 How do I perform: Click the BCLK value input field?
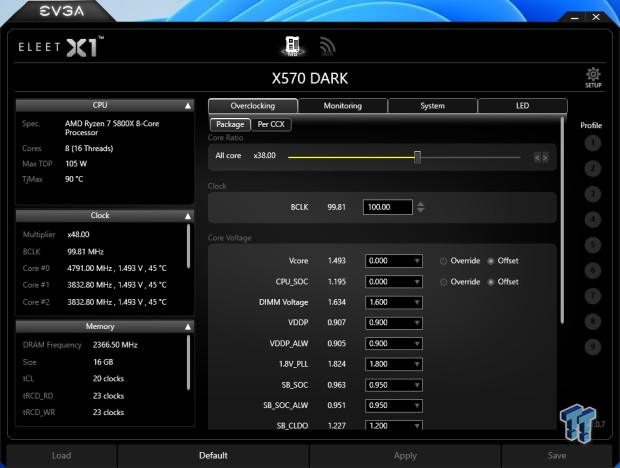pos(388,207)
